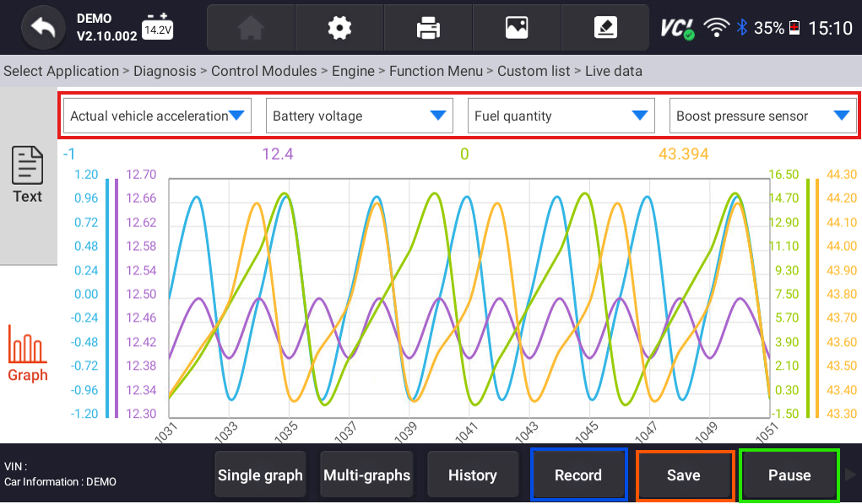Change the Boost pressure sensor parameter
The height and width of the screenshot is (504, 862).
pos(762,115)
